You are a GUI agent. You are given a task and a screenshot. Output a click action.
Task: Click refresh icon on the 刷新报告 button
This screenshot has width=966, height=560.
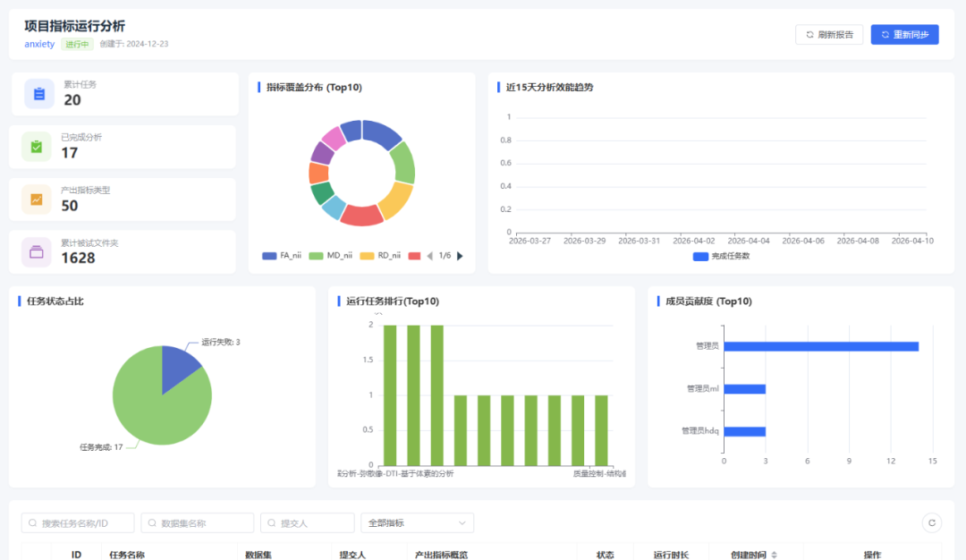point(809,35)
